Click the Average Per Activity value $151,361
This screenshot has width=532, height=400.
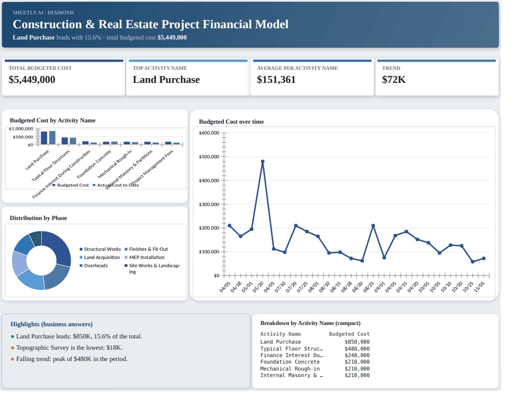pos(276,80)
